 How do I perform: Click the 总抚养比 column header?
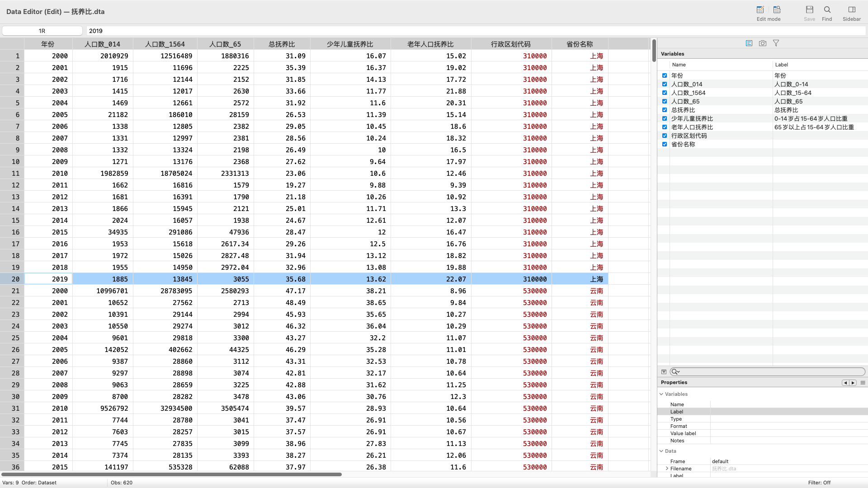[282, 44]
